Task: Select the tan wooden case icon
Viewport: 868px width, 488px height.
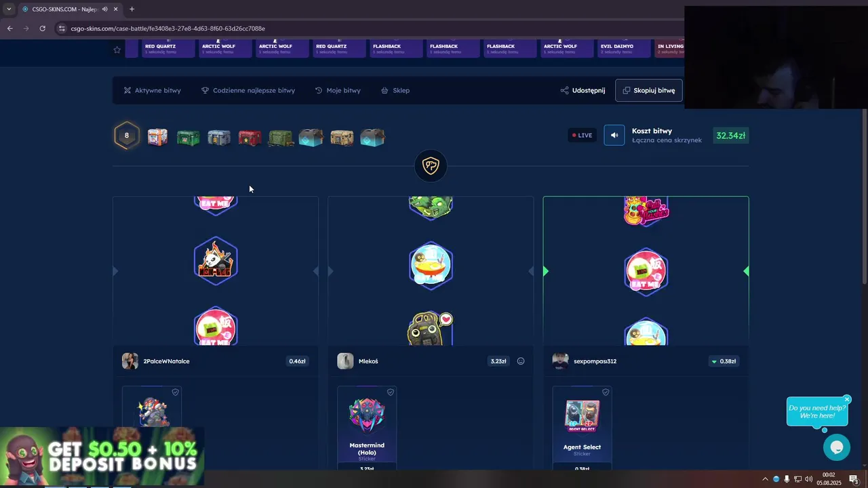Action: (x=342, y=138)
